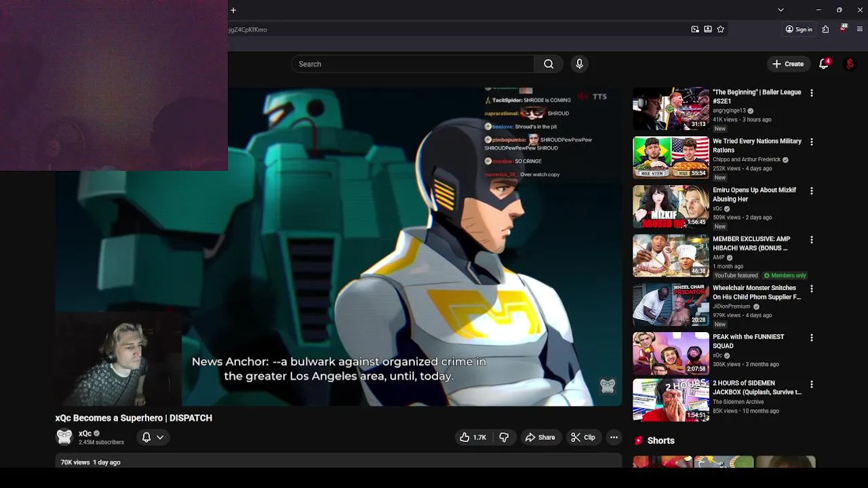Sign in to the browser profile
Viewport: 868px width, 488px height.
tap(799, 29)
